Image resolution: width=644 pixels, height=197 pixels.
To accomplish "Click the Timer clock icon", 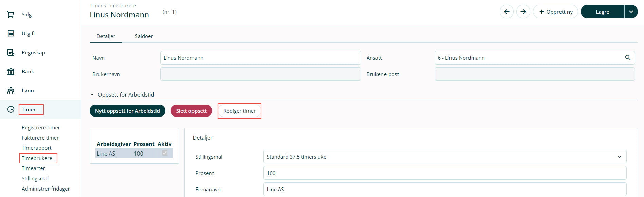I will (x=11, y=109).
